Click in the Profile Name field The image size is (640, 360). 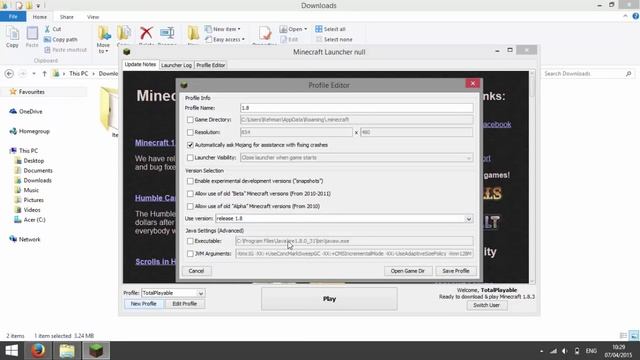pos(357,108)
